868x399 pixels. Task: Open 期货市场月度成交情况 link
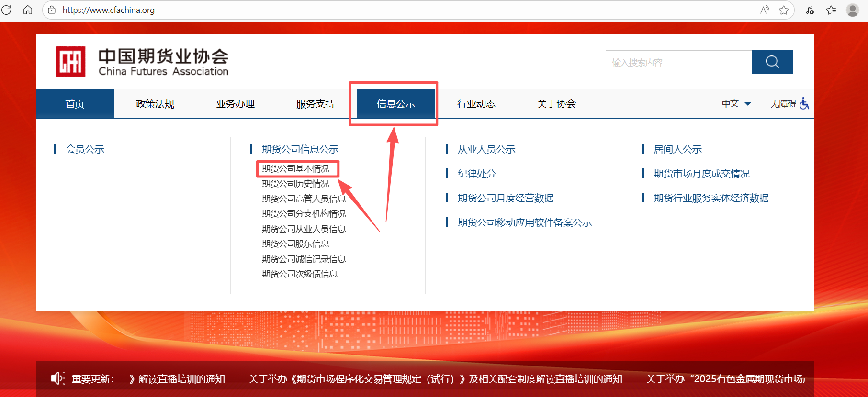701,174
